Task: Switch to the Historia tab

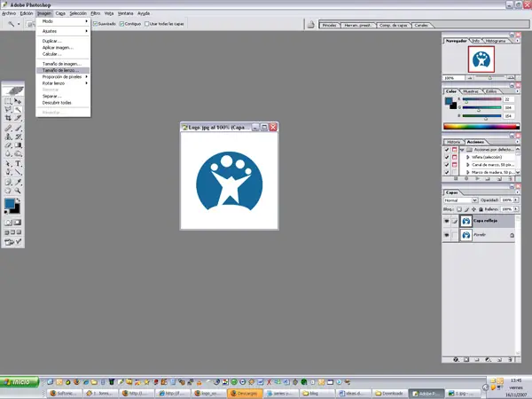Action: pyautogui.click(x=454, y=142)
